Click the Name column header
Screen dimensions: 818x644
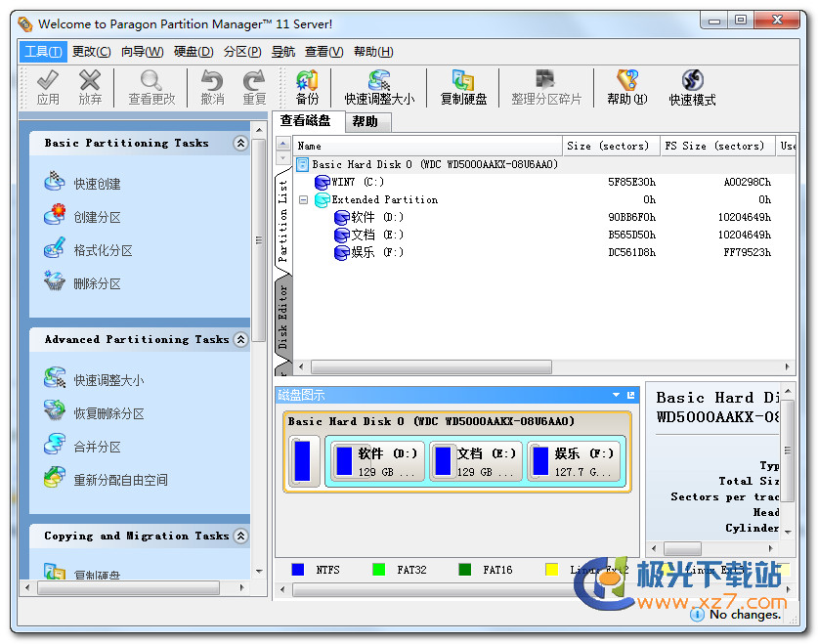[427, 146]
